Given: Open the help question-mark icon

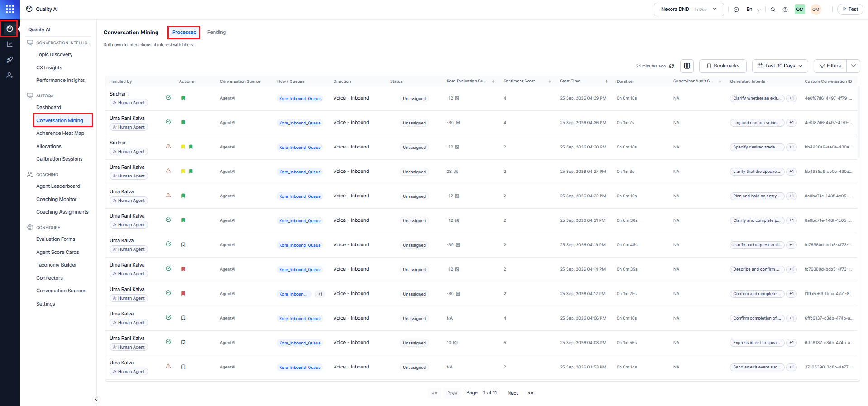Looking at the screenshot, I should click(x=785, y=10).
